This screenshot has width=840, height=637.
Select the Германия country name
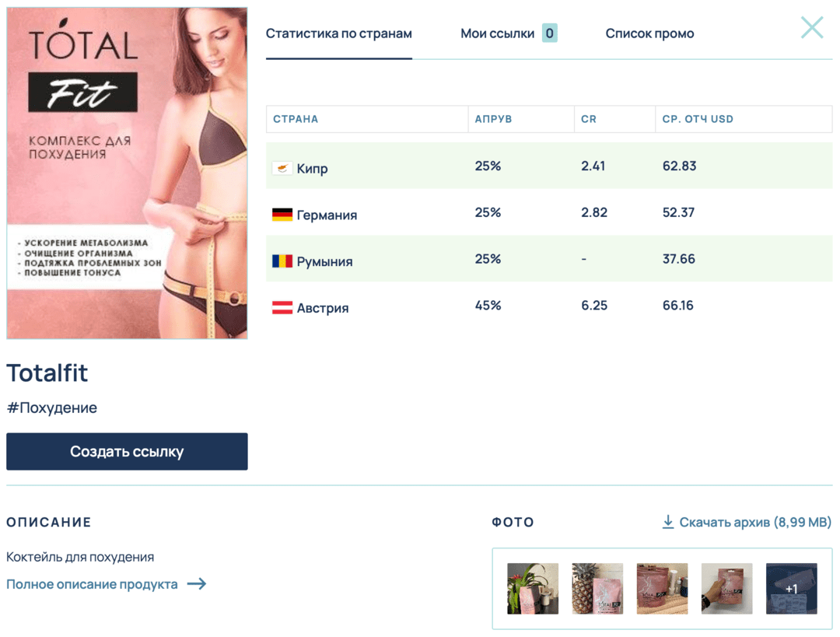pyautogui.click(x=327, y=215)
